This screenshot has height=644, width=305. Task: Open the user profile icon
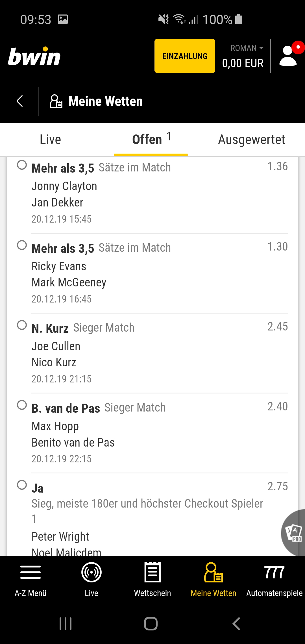tap(288, 56)
